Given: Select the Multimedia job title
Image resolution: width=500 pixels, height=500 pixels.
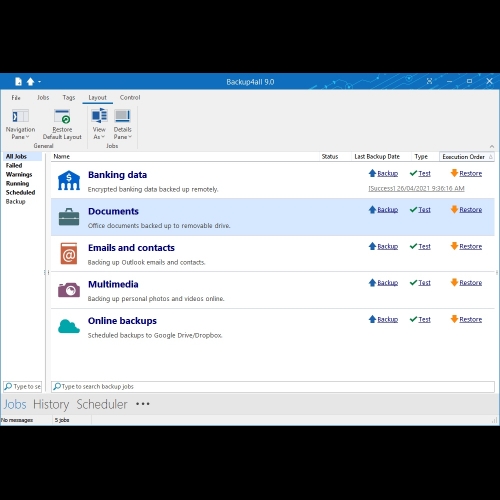Looking at the screenshot, I should (113, 284).
